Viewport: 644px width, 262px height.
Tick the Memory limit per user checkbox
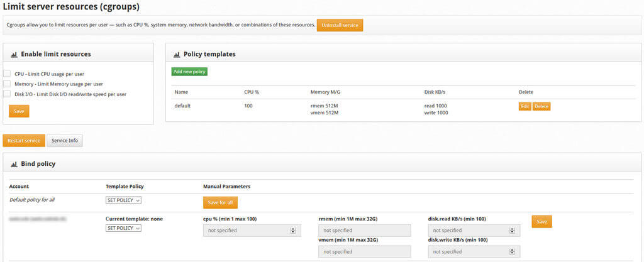coord(7,84)
